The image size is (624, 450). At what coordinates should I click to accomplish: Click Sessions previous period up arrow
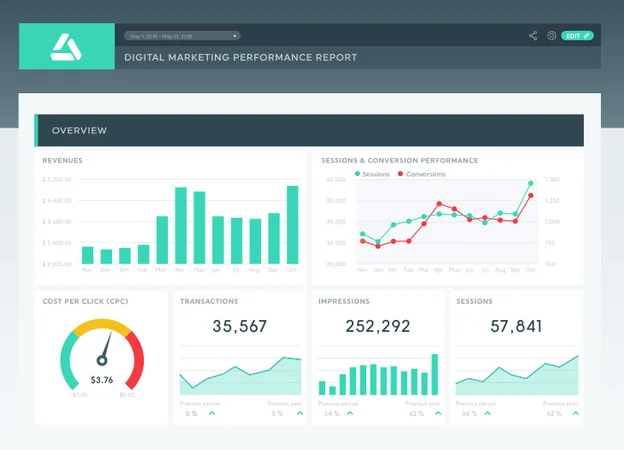point(488,413)
